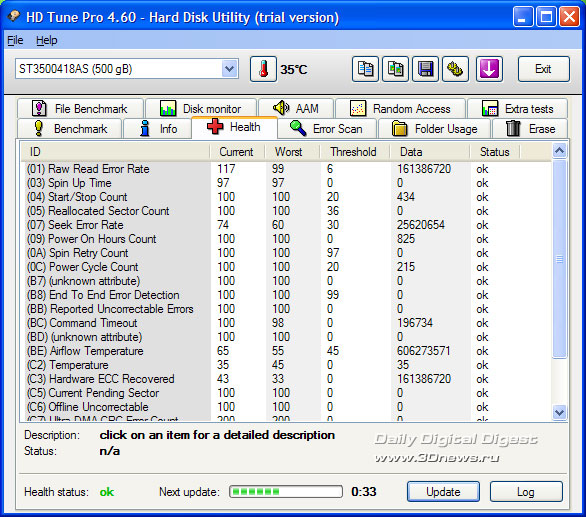Image resolution: width=586 pixels, height=517 pixels.
Task: Sort by the Threshold column header
Action: click(x=354, y=152)
